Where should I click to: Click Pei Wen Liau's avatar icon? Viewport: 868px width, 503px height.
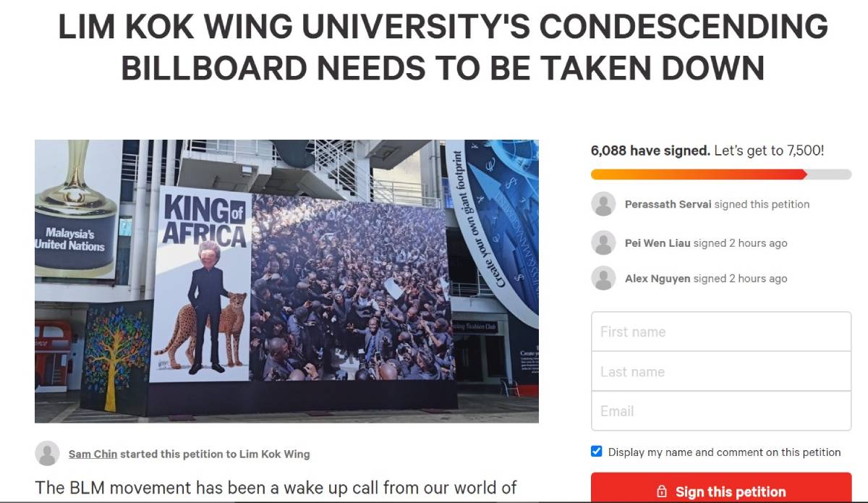603,242
